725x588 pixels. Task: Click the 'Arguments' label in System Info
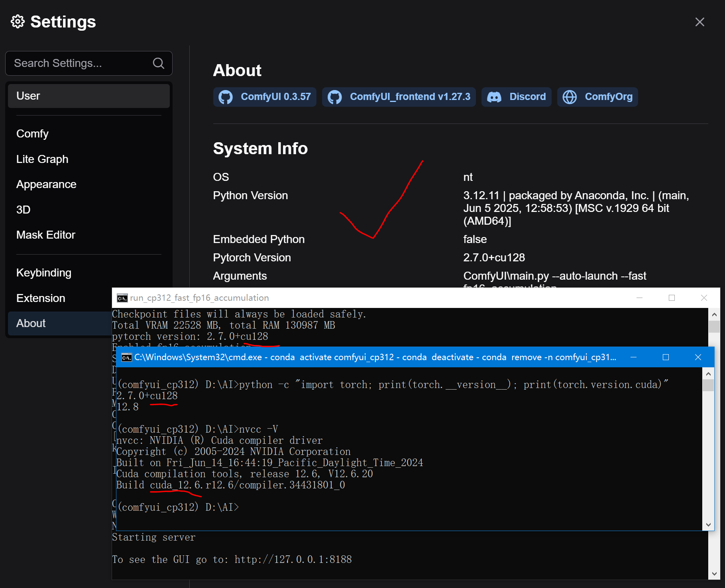click(x=240, y=276)
